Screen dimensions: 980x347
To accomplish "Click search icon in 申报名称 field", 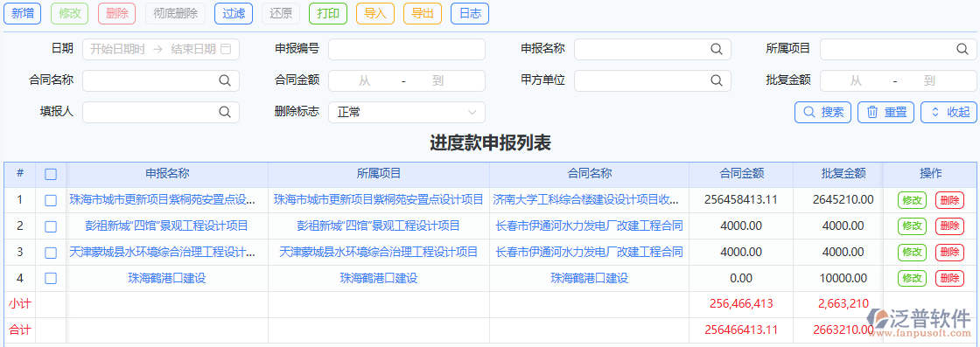I will (717, 49).
